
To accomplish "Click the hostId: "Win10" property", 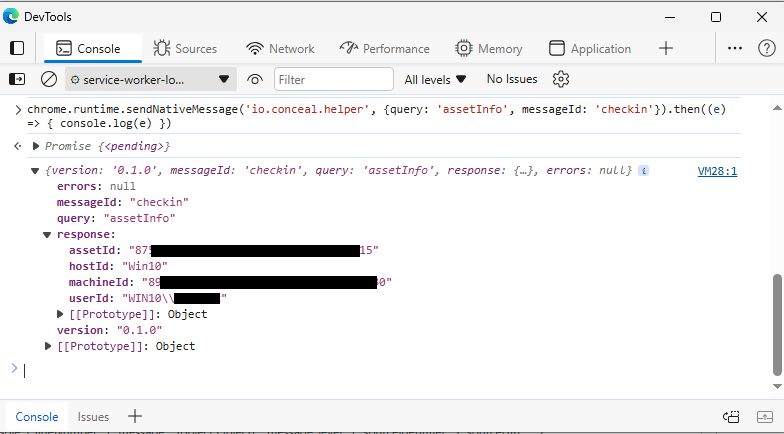I will point(118,266).
